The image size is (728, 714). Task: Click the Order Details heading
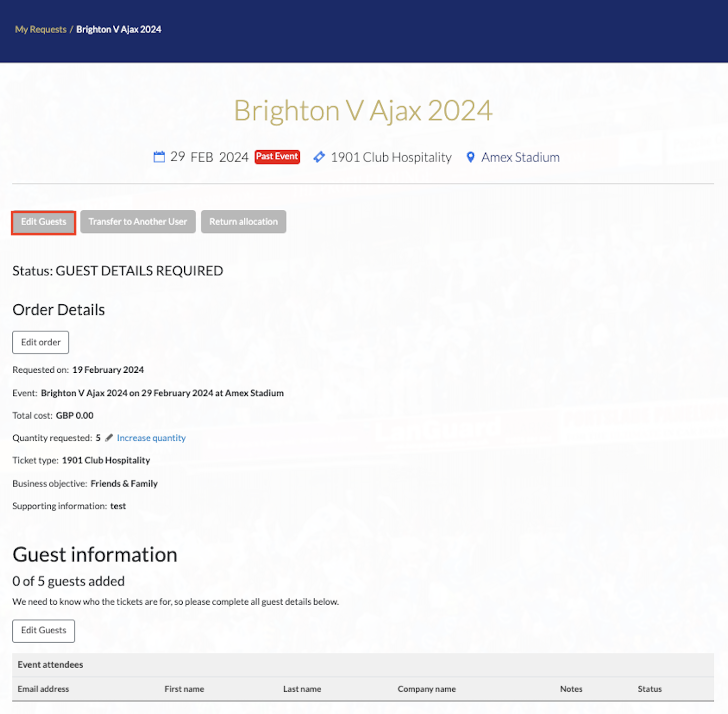(x=59, y=310)
